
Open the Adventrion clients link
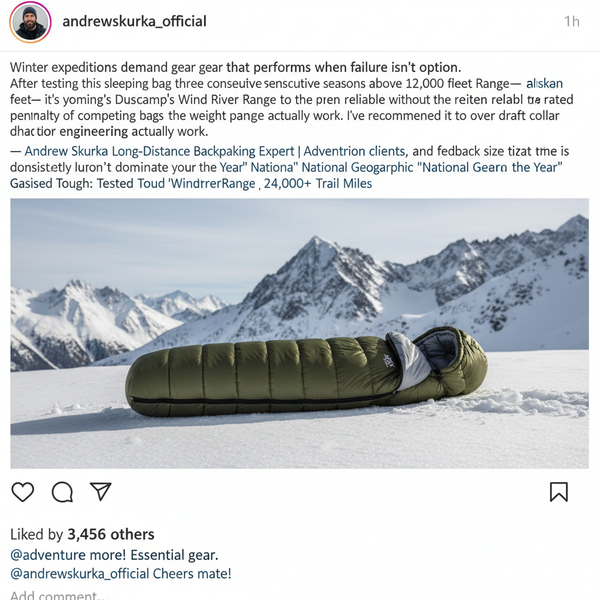(x=356, y=151)
